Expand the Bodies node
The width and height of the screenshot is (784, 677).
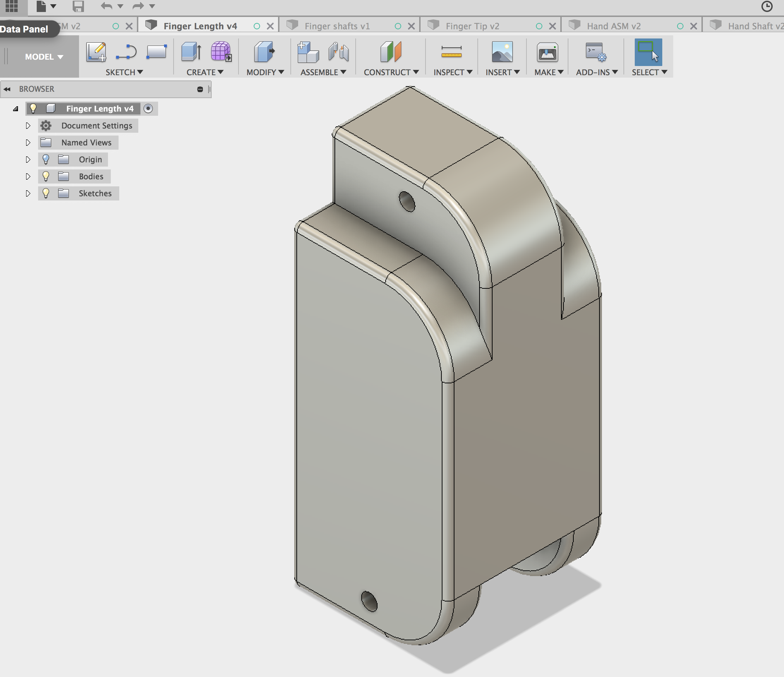point(28,176)
